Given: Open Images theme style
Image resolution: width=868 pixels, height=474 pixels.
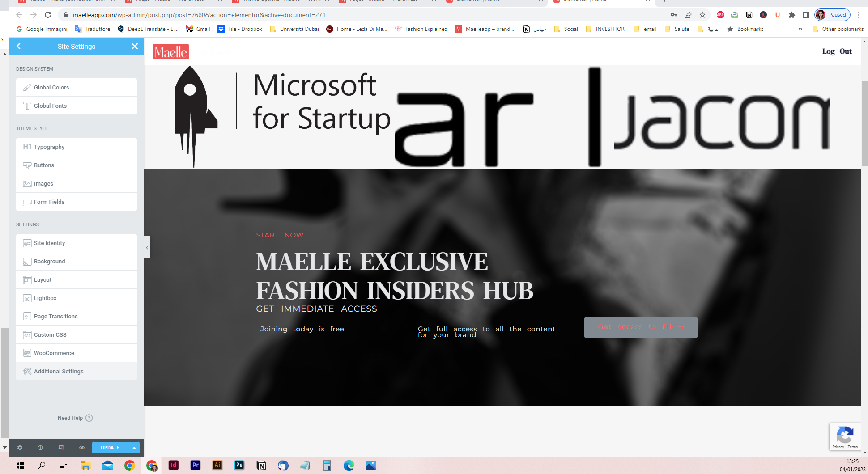Looking at the screenshot, I should point(77,183).
